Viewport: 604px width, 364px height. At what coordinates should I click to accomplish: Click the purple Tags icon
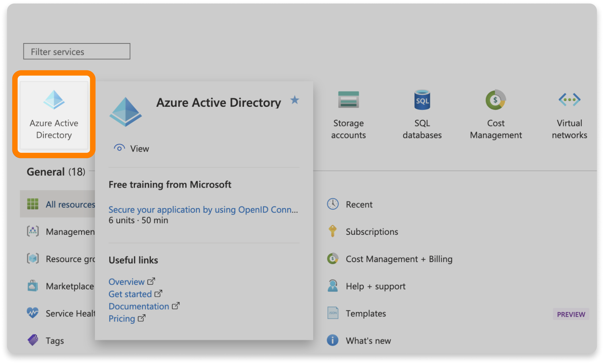[33, 340]
